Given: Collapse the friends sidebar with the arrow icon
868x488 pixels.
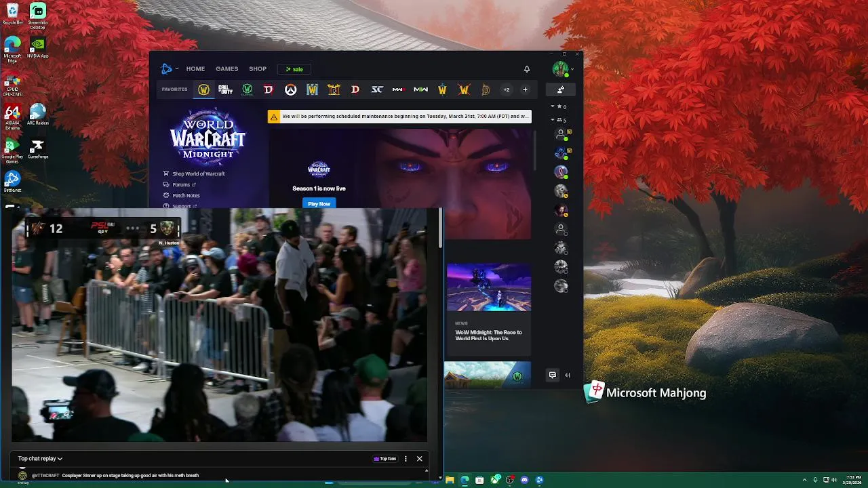Looking at the screenshot, I should click(x=568, y=375).
